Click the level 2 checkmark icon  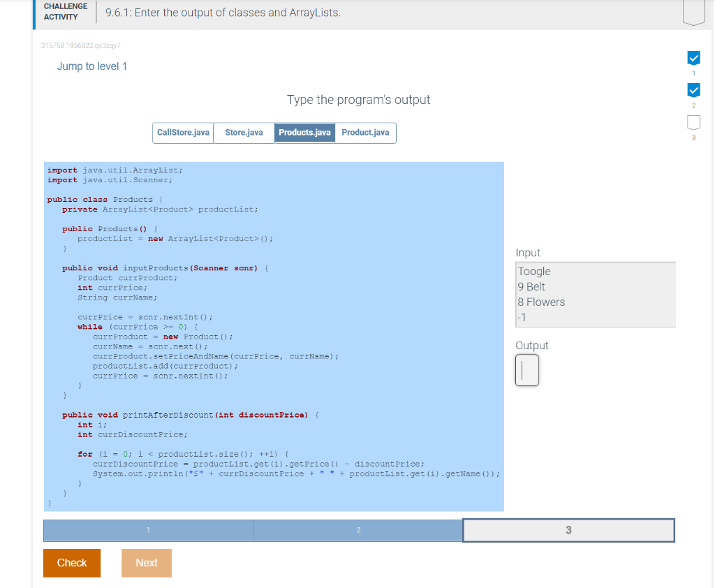[x=693, y=90]
